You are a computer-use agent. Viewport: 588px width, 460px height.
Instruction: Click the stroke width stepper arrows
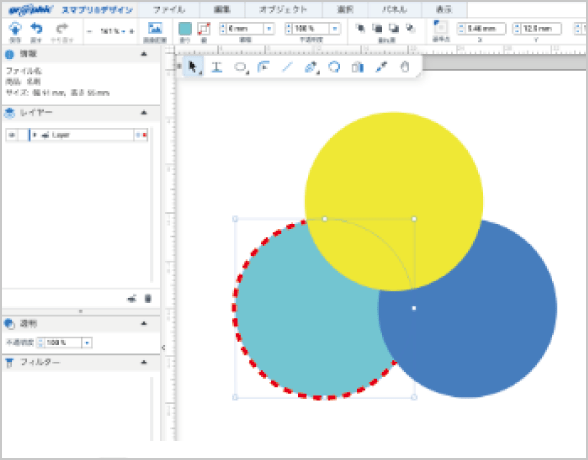click(223, 28)
